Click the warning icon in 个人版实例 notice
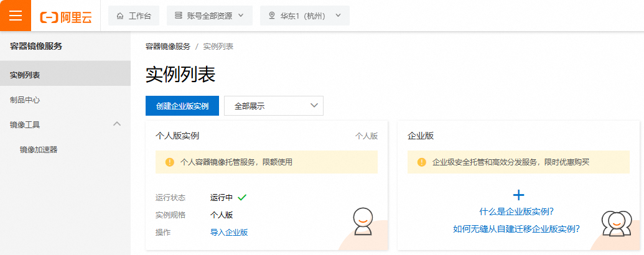This screenshot has width=644, height=255. point(170,162)
